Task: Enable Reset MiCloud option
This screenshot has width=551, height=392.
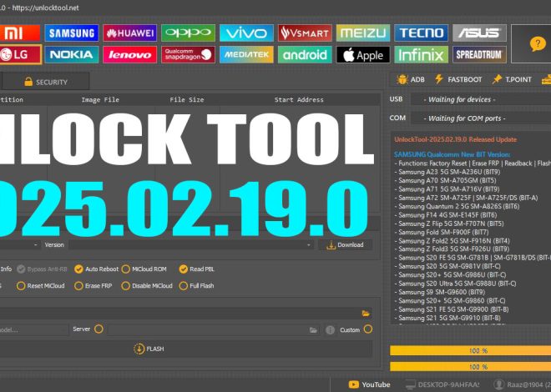Action: [41, 286]
